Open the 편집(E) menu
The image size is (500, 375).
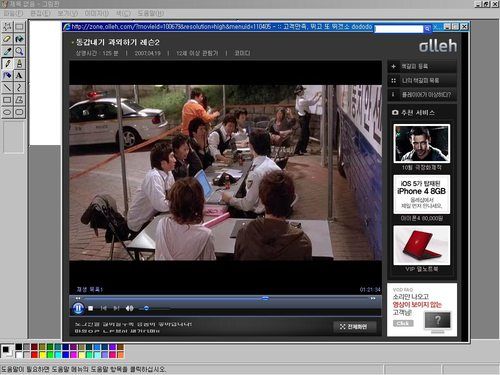click(x=41, y=13)
